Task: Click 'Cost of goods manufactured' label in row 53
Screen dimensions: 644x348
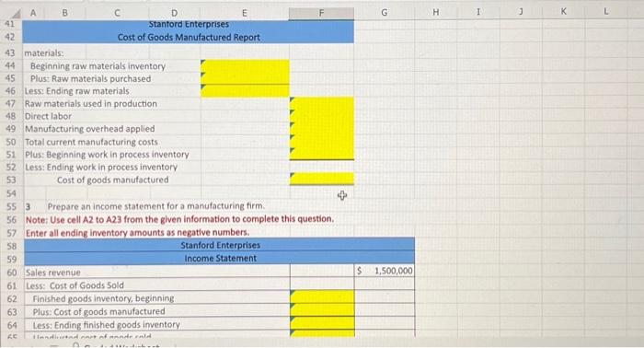Action: click(112, 180)
